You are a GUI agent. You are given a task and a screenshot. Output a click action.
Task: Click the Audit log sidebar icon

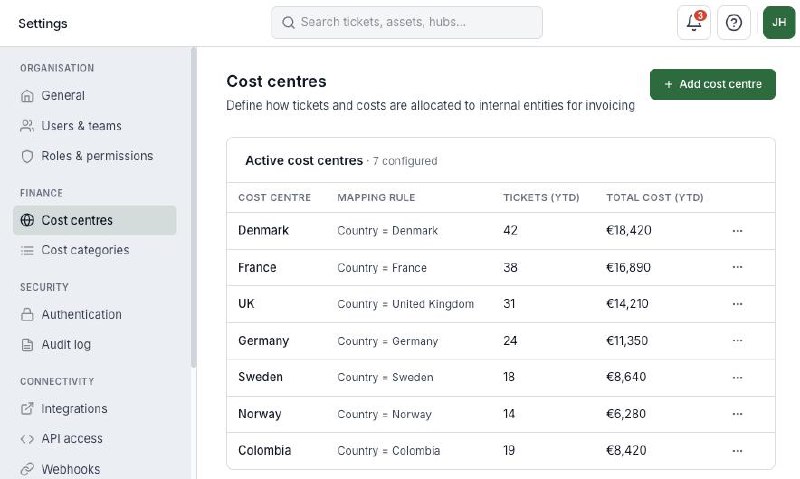[x=28, y=345]
